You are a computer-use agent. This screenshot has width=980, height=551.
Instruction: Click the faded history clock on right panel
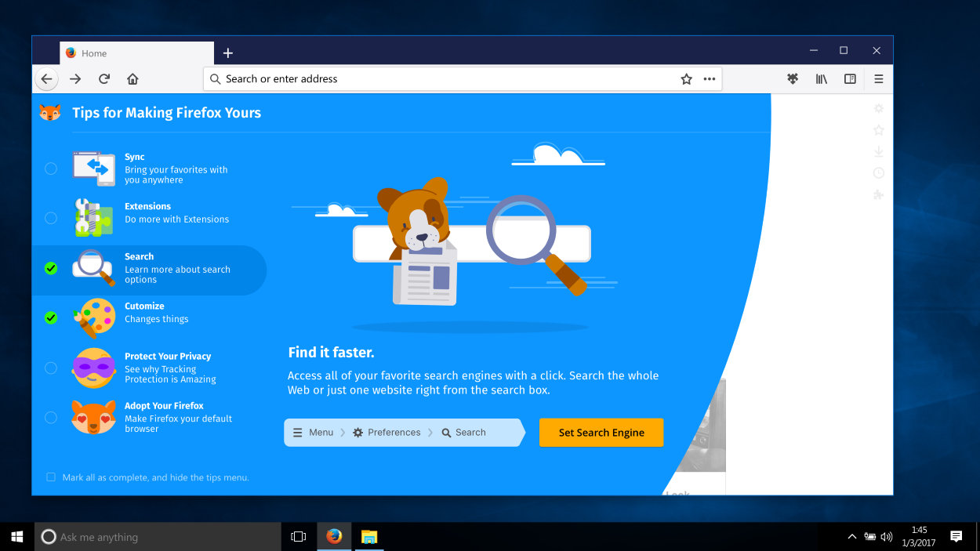coord(879,173)
